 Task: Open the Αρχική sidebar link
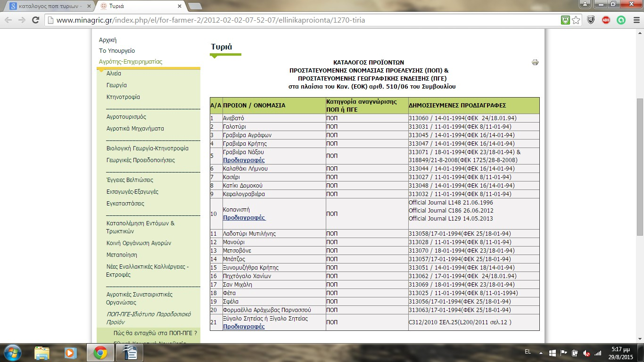(x=107, y=40)
